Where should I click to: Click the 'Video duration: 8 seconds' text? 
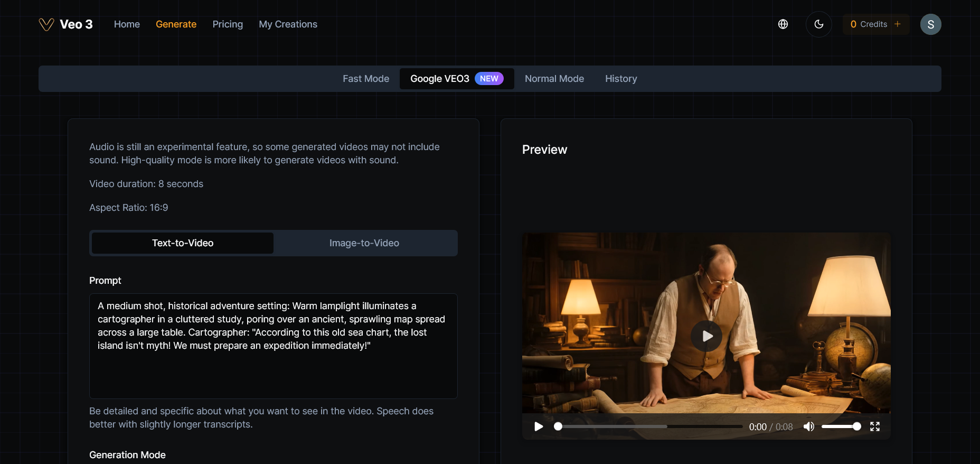tap(146, 184)
